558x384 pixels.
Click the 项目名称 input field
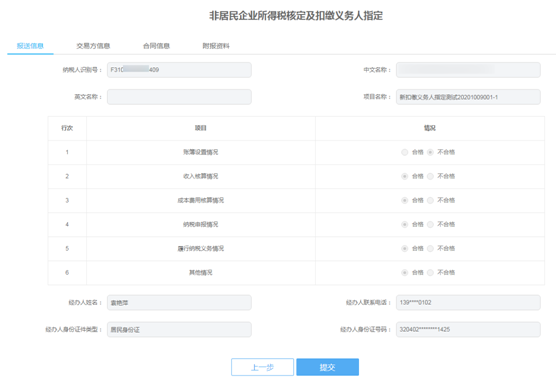[468, 97]
